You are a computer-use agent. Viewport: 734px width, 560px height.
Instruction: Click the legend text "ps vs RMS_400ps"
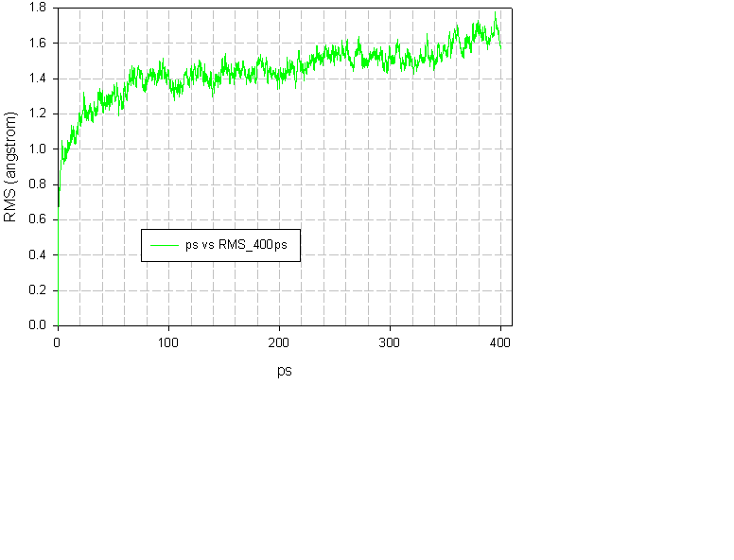click(x=235, y=245)
